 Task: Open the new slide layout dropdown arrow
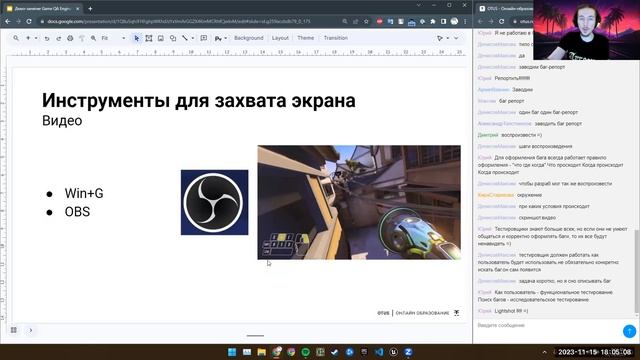(36, 38)
